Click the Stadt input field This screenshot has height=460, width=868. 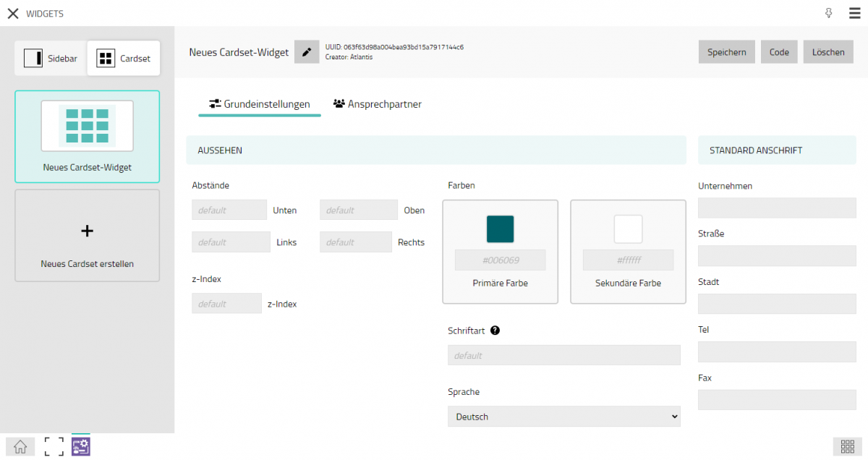[x=777, y=304]
